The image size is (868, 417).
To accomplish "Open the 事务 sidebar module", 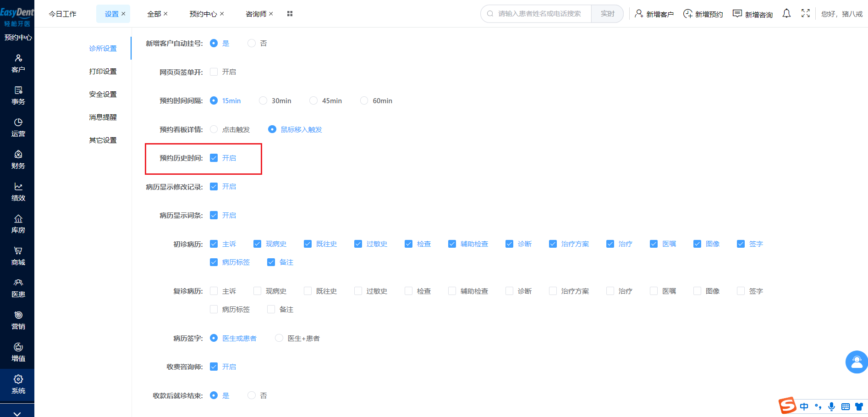I will (18, 95).
